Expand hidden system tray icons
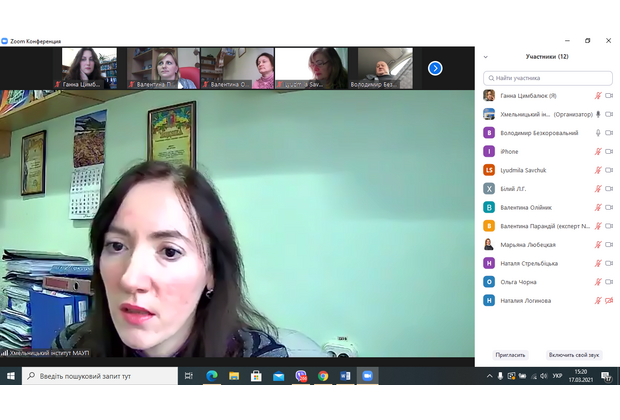The image size is (620, 420). (490, 376)
